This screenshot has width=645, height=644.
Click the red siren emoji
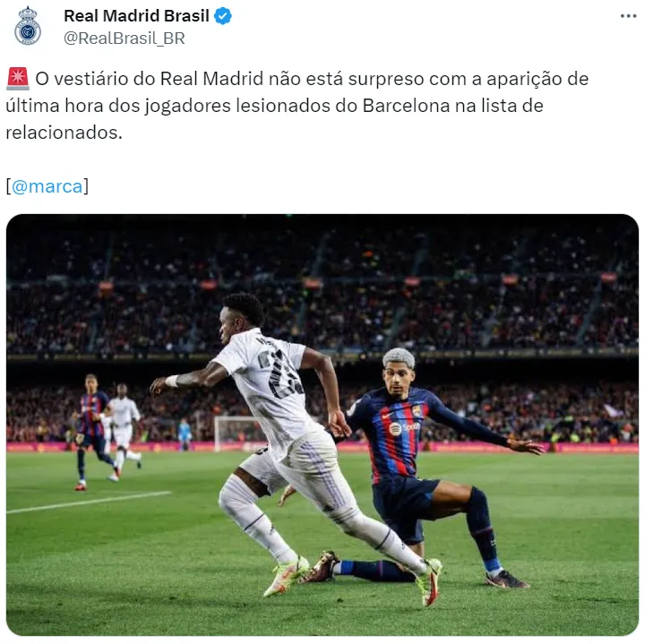(x=18, y=79)
